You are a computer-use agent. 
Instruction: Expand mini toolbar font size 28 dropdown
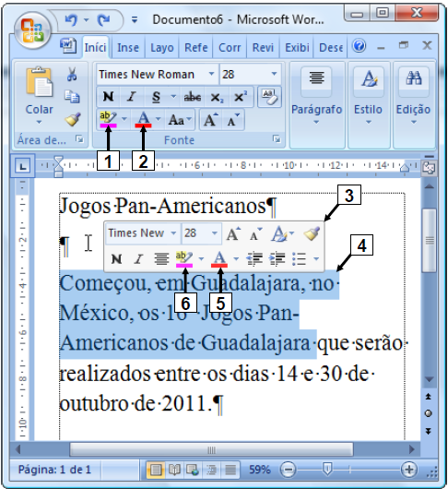click(215, 233)
